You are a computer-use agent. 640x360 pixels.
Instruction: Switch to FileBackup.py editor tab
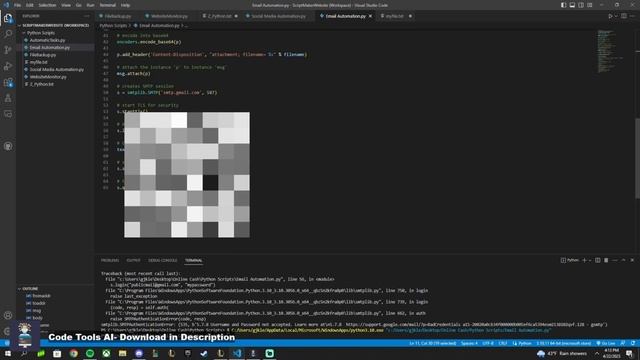[118, 16]
